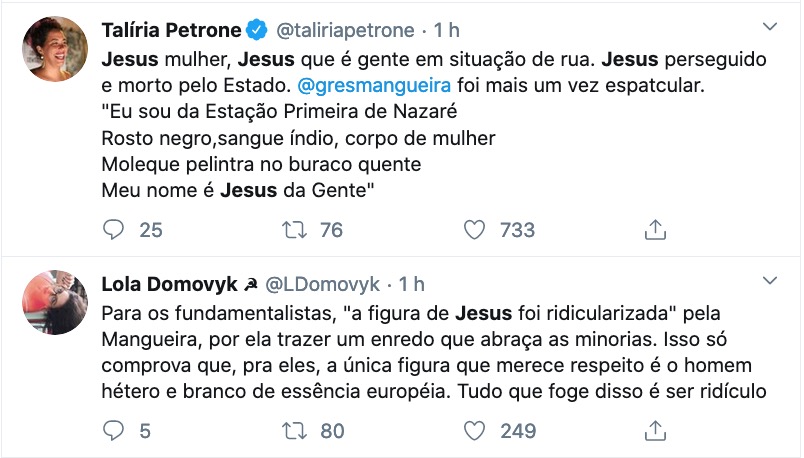Like Lola Domovyk's tweet

(x=476, y=431)
